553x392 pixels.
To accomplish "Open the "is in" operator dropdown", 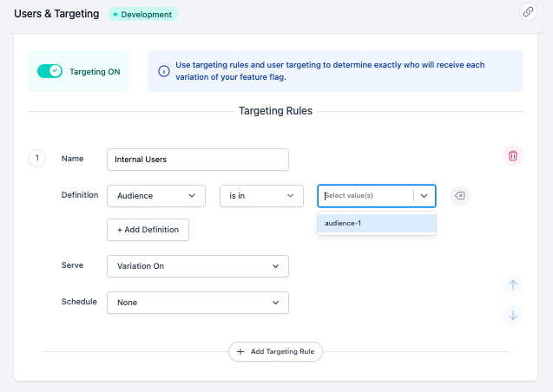I will pyautogui.click(x=260, y=196).
